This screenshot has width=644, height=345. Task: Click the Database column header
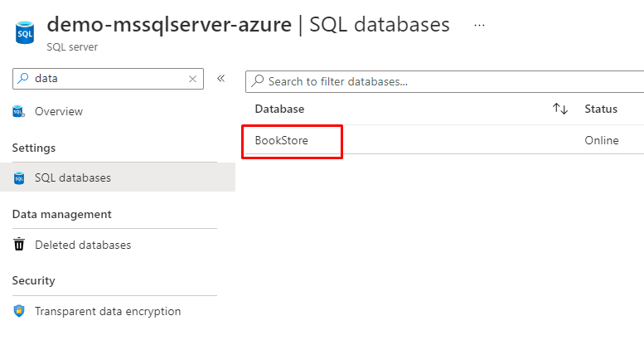pos(279,109)
